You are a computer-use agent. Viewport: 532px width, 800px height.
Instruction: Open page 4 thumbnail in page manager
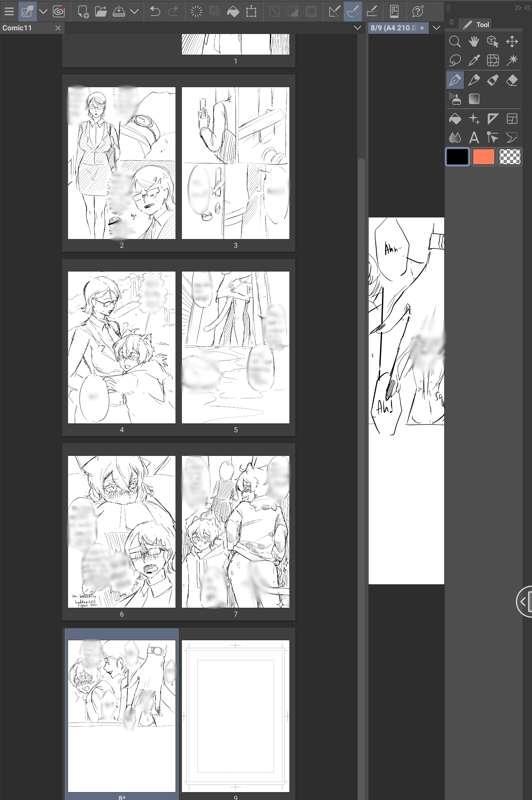pyautogui.click(x=121, y=347)
